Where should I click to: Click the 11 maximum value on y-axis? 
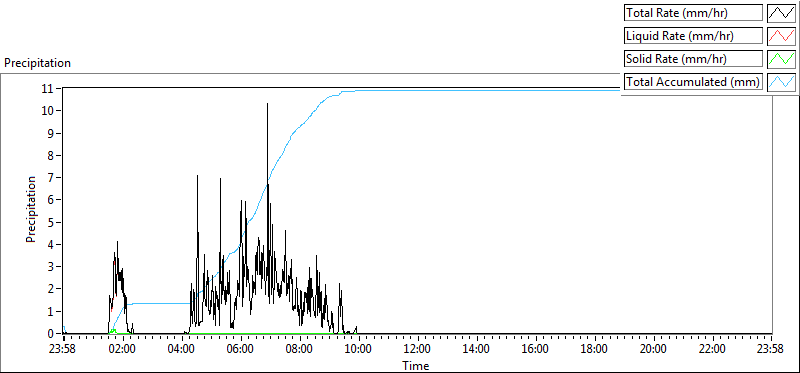tap(48, 88)
